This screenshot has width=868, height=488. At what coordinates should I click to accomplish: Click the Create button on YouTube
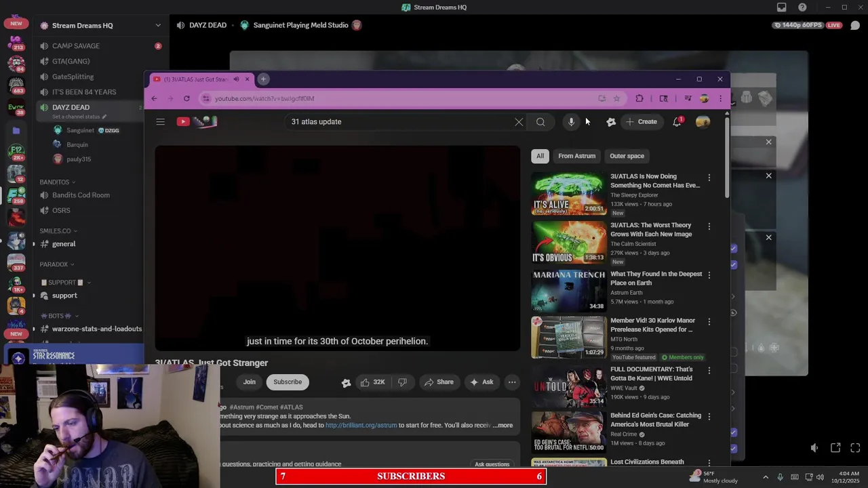642,122
